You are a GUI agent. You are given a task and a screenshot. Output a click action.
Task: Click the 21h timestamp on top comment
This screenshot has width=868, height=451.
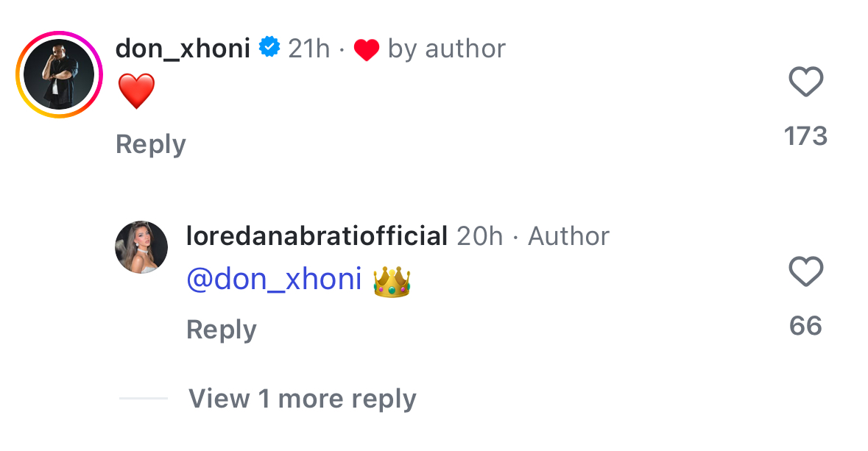(x=308, y=49)
